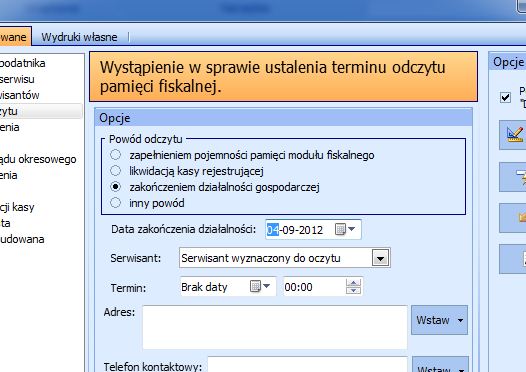Decrease Termin time with down spinner arrow
The image size is (526, 372).
[x=354, y=291]
